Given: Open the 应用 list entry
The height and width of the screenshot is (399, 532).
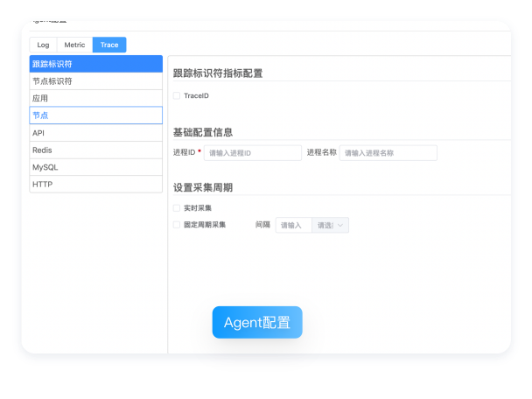Looking at the screenshot, I should (x=95, y=98).
